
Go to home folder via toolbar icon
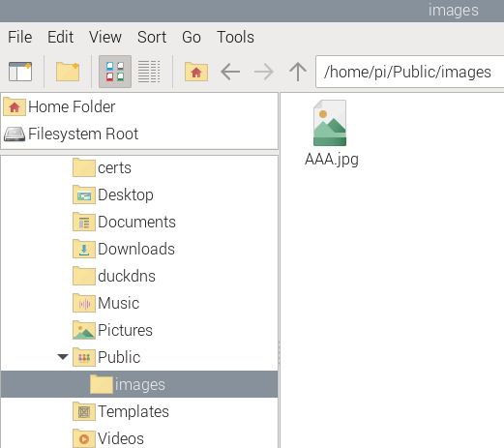(x=196, y=72)
